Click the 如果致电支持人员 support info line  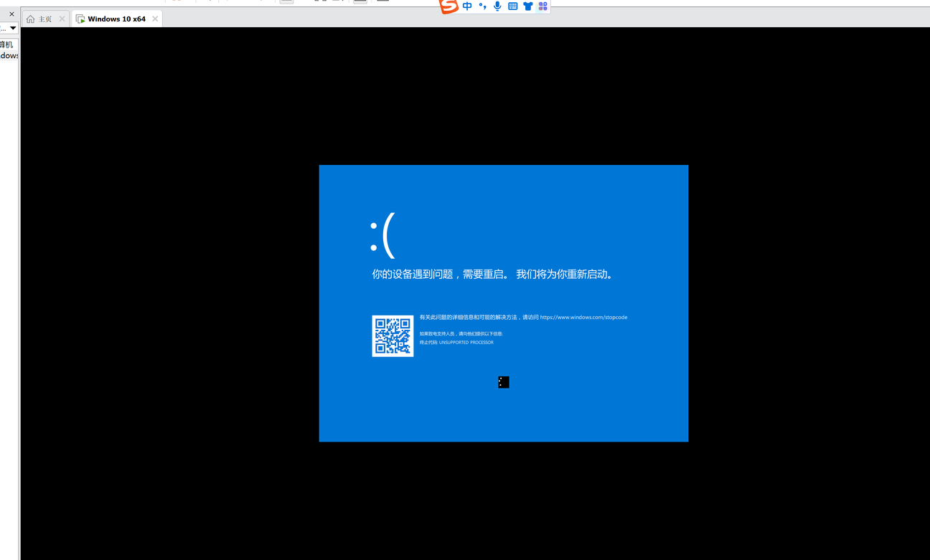point(461,334)
